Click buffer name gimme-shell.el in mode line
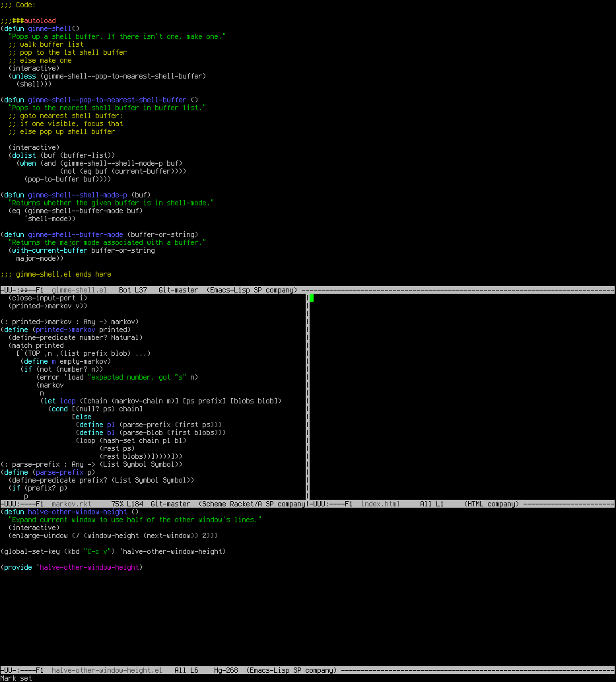616x682 pixels. [79, 290]
